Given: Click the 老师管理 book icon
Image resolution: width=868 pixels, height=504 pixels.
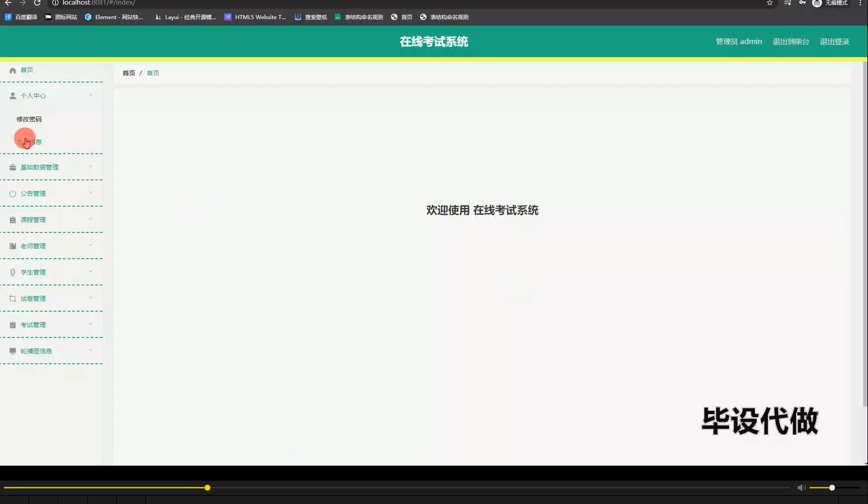Looking at the screenshot, I should coord(12,245).
